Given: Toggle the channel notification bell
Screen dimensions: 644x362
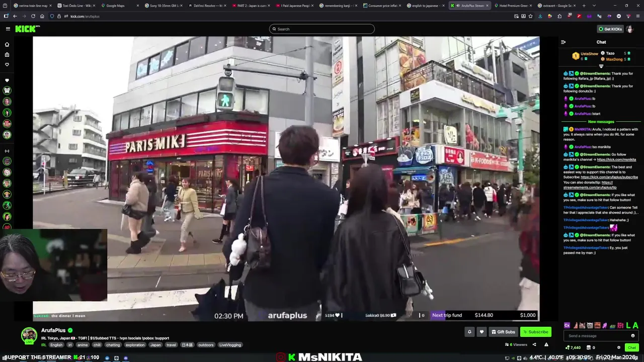Looking at the screenshot, I should point(469,332).
